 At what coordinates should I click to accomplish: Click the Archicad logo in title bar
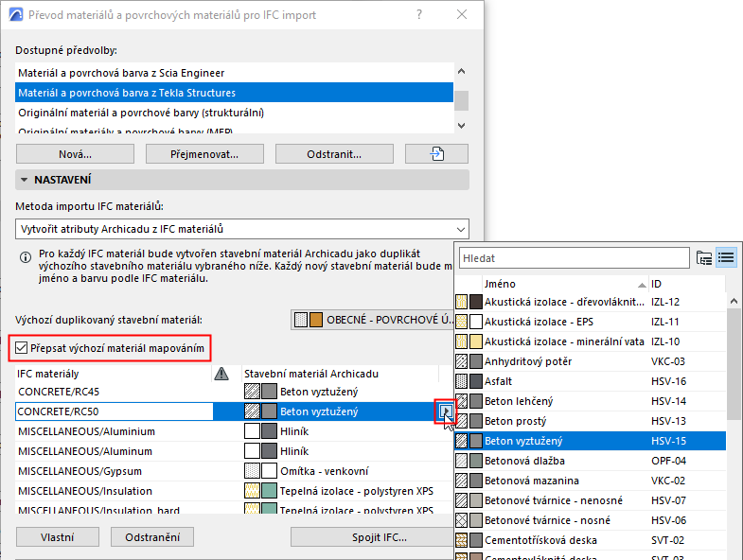tap(16, 15)
